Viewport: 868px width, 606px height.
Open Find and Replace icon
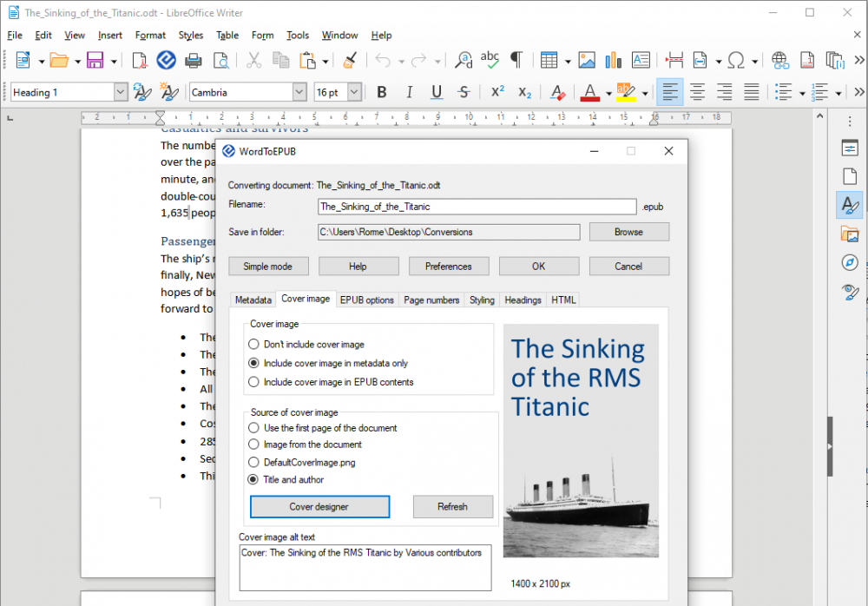(x=464, y=60)
